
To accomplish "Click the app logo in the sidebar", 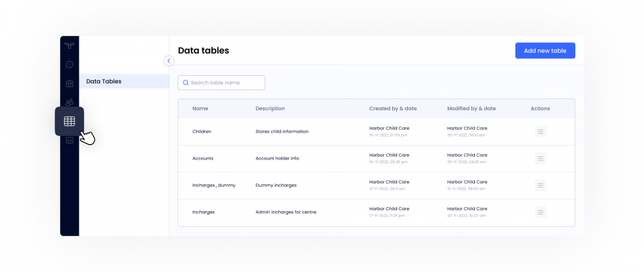I will tap(69, 46).
